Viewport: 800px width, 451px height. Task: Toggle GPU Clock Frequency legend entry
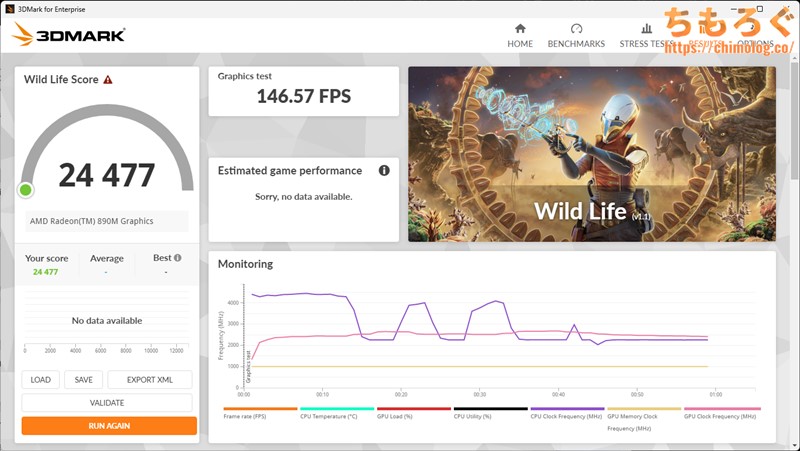[722, 415]
